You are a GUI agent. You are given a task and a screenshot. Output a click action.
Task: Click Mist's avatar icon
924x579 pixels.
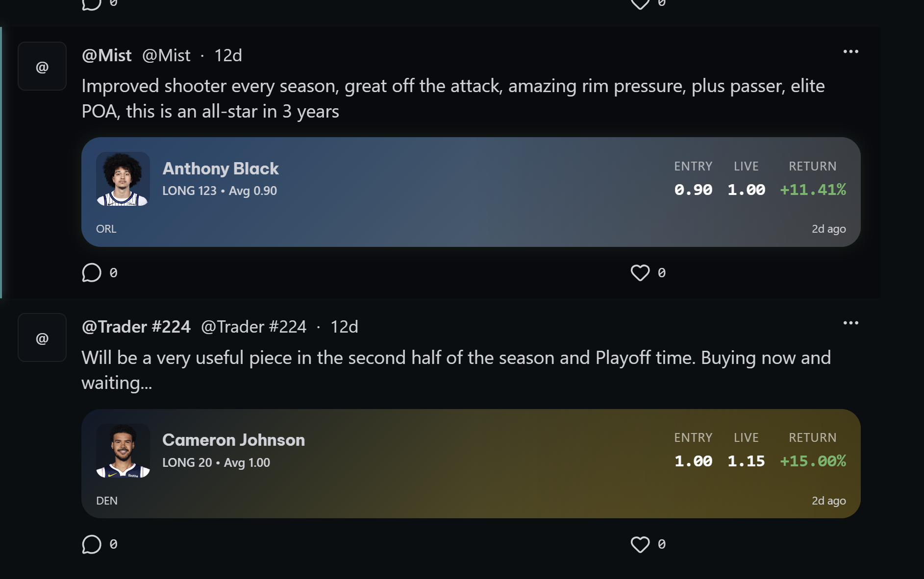(x=42, y=67)
